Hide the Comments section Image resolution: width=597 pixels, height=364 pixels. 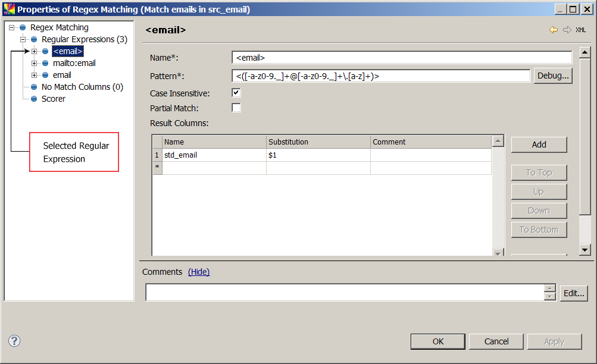tap(199, 272)
